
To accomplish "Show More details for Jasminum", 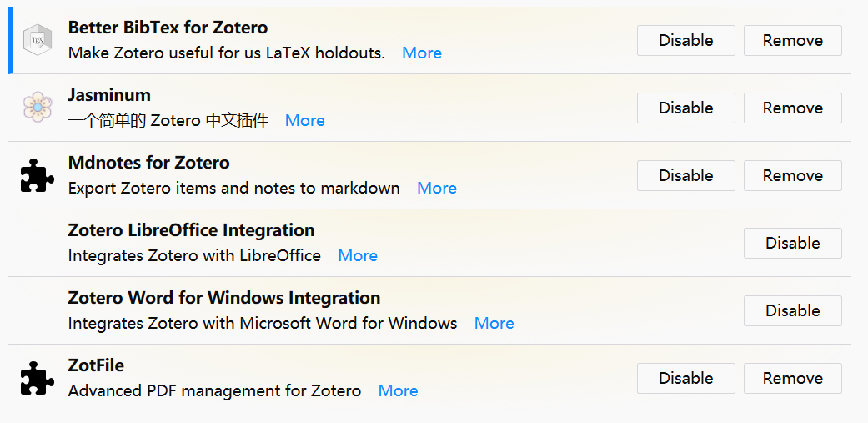I will (305, 120).
